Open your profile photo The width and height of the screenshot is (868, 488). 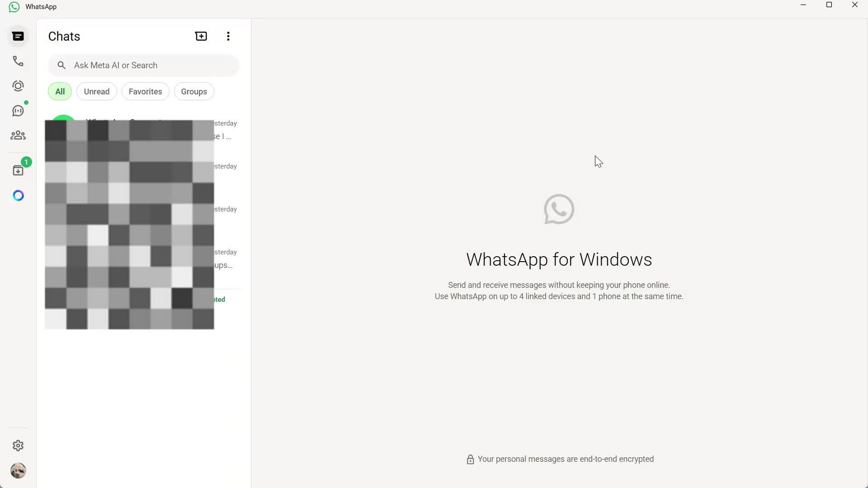click(x=18, y=470)
